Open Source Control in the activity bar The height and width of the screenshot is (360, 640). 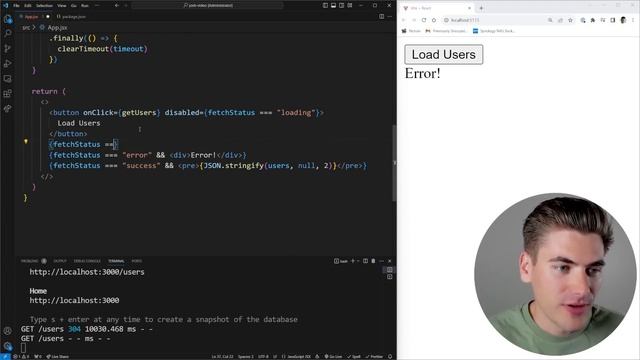7,49
